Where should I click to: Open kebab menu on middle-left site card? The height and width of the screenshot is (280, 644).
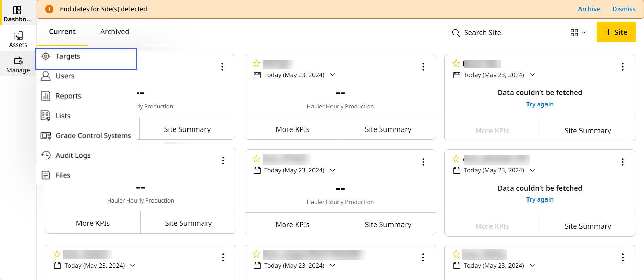point(223,161)
